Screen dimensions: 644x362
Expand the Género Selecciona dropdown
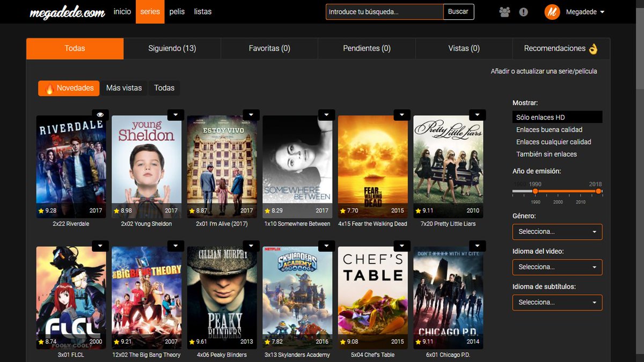tap(557, 232)
